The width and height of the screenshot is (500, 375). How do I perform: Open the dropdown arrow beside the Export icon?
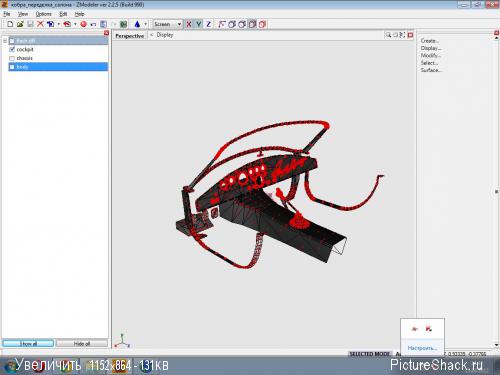click(75, 24)
